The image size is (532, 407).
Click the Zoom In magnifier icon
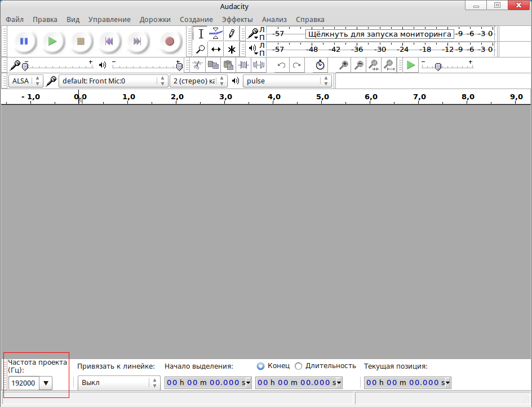pyautogui.click(x=343, y=65)
